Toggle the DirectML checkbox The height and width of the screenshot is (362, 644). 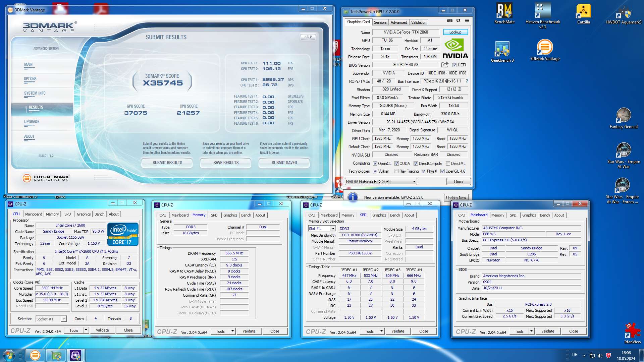pos(448,164)
